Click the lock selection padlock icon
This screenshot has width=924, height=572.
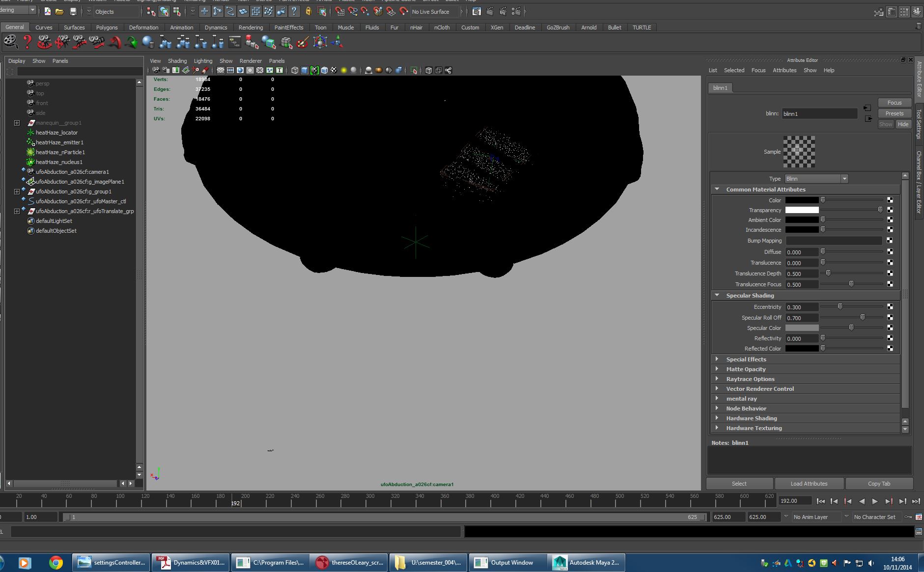point(308,11)
